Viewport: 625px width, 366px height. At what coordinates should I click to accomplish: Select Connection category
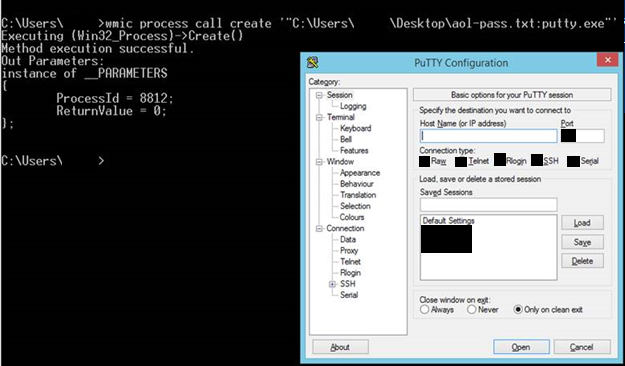pyautogui.click(x=345, y=228)
